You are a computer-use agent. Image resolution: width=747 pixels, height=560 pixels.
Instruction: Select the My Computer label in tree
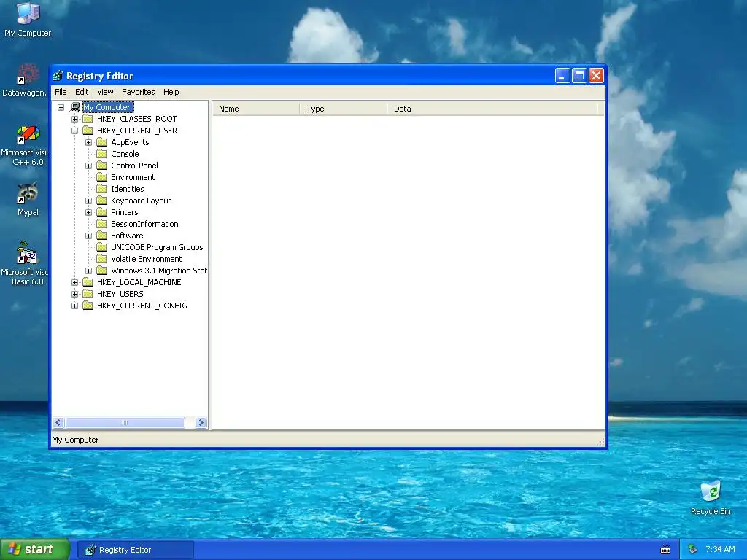click(108, 107)
